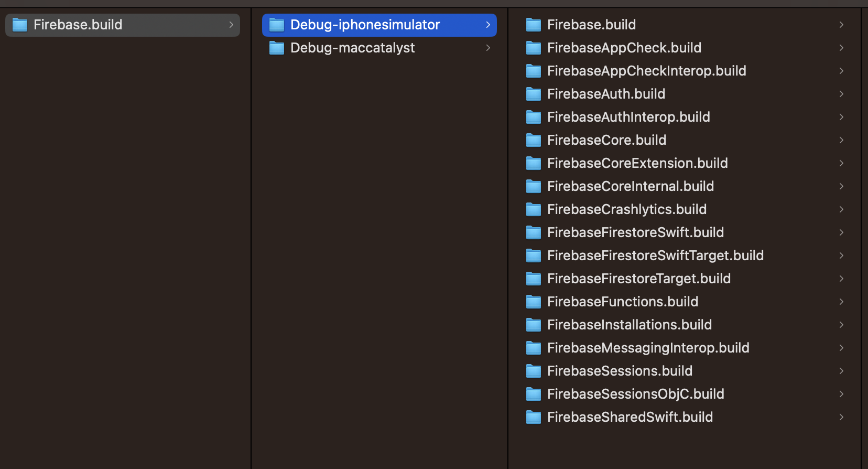The width and height of the screenshot is (868, 469).
Task: Expand the FirebaseCore.build chevron arrow
Action: coord(841,140)
